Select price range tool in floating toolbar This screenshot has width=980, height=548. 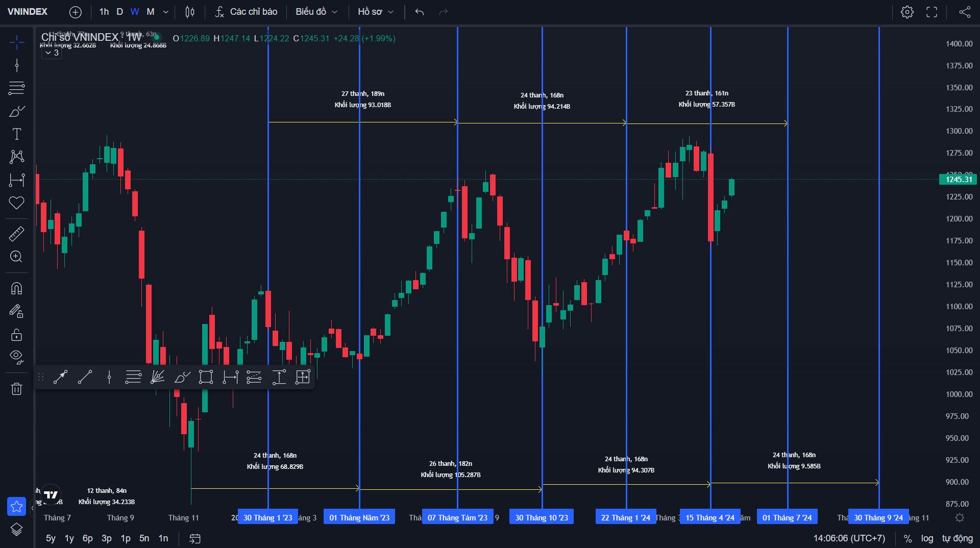pos(279,377)
